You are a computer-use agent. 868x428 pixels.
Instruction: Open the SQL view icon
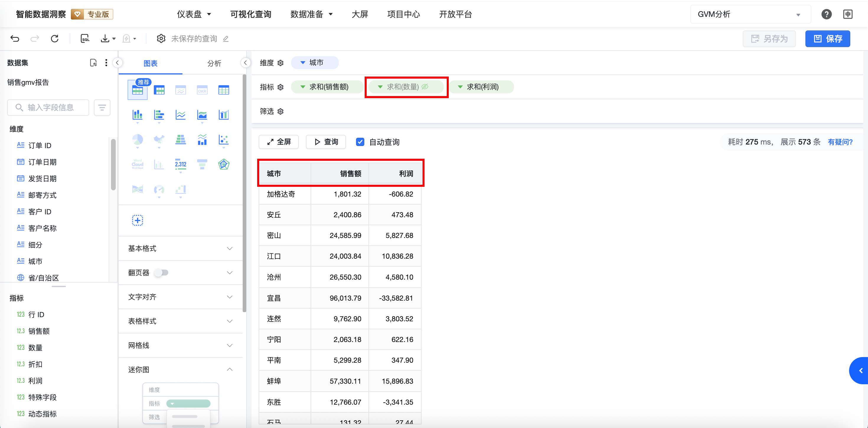click(85, 38)
